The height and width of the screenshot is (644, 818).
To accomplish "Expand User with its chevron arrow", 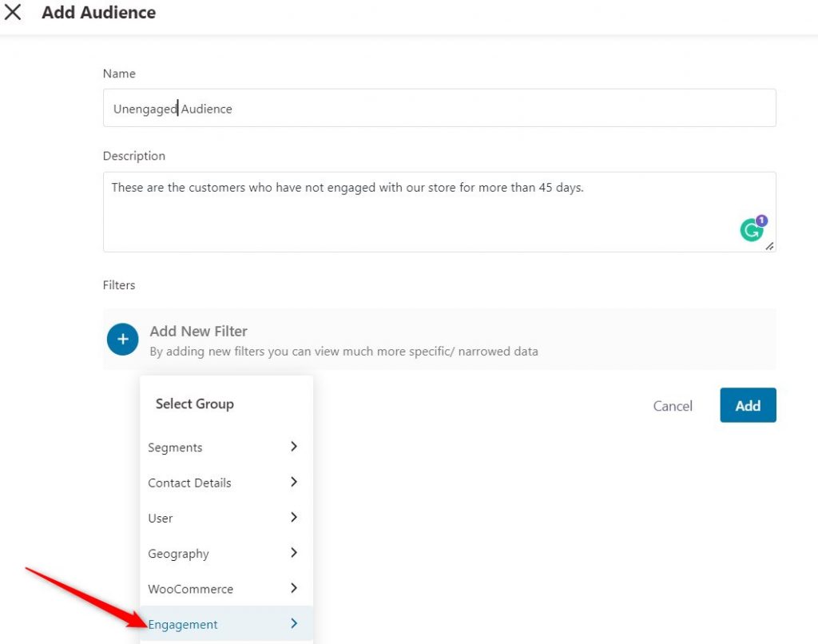I will click(x=294, y=517).
